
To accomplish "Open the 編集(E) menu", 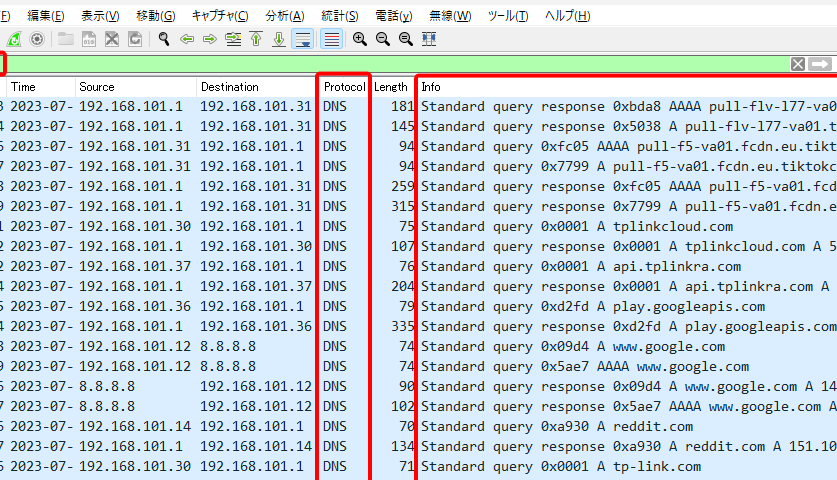I will click(45, 16).
